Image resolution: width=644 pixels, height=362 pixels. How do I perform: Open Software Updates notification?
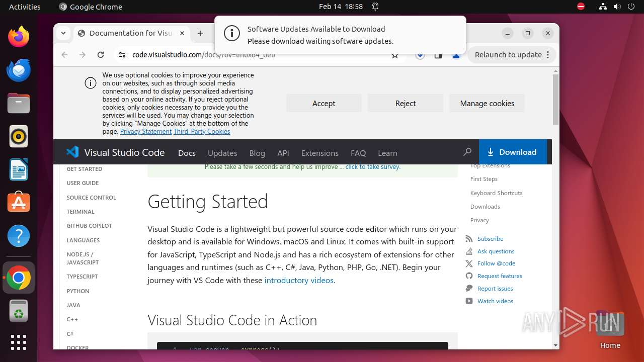[x=340, y=35]
